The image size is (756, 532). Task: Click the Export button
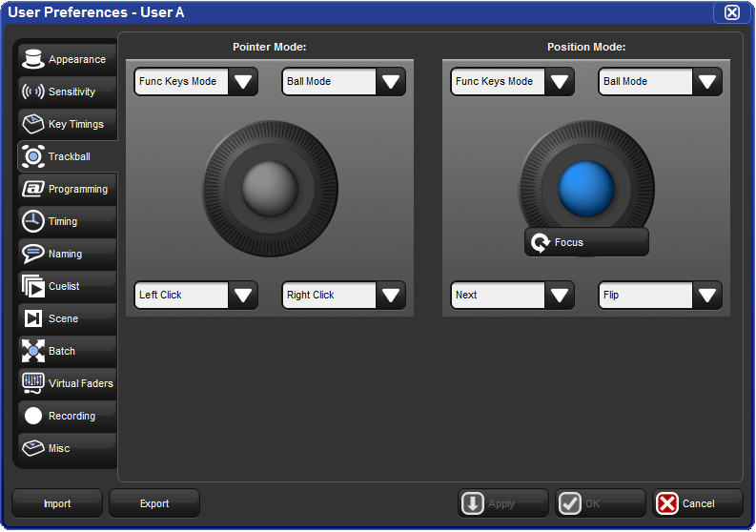[x=154, y=503]
